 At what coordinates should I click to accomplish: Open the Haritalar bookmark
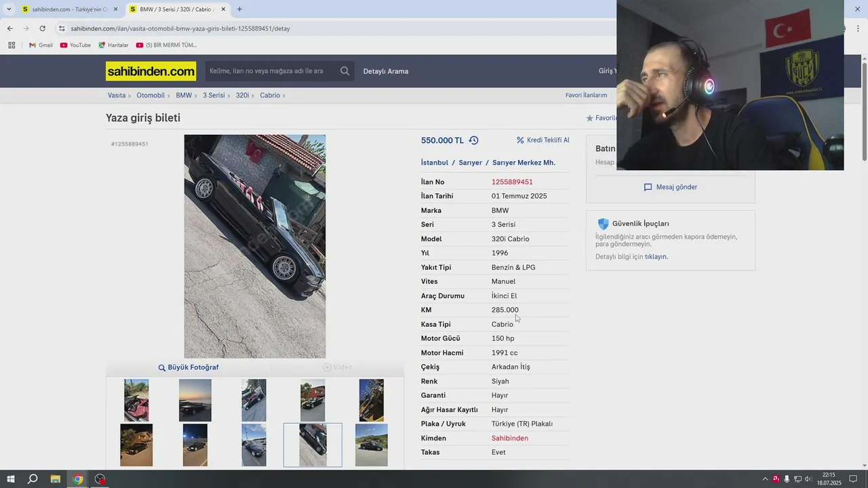pyautogui.click(x=113, y=45)
